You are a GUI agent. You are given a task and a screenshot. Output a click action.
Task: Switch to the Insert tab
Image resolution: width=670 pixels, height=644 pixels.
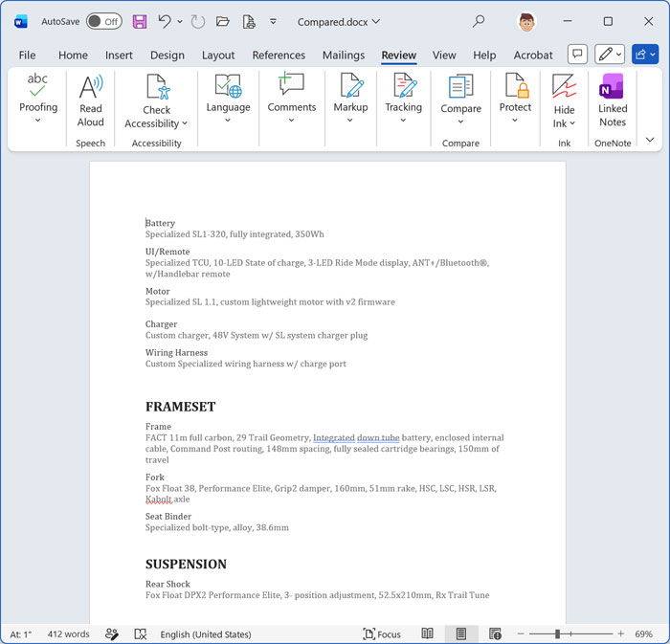pyautogui.click(x=119, y=56)
